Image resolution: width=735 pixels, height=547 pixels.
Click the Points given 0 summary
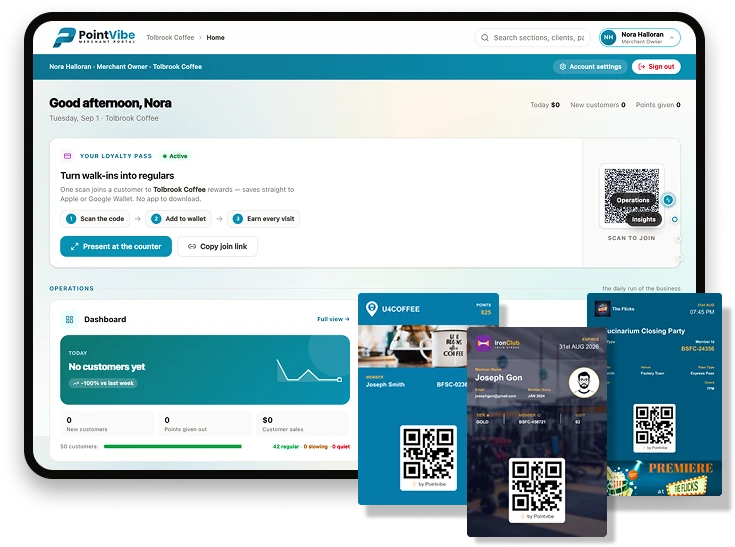point(658,105)
